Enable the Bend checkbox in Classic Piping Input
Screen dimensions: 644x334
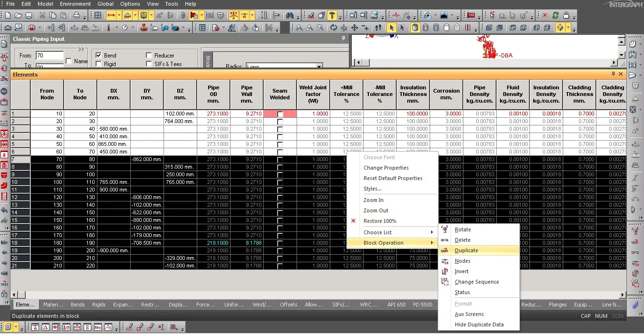(98, 55)
